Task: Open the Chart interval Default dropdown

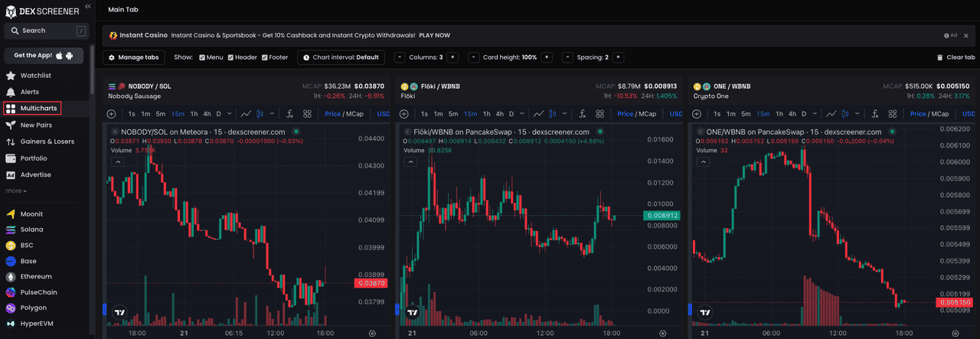Action: [341, 57]
